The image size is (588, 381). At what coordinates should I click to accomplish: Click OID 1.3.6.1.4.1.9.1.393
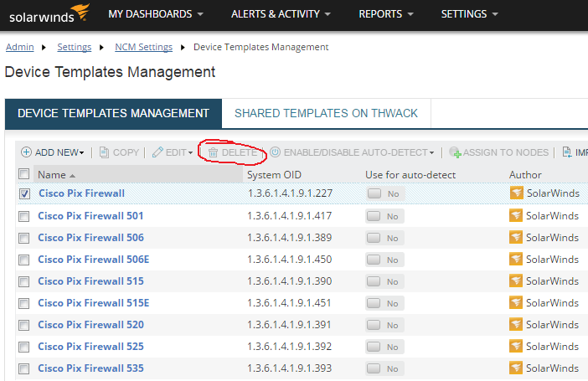click(x=289, y=368)
